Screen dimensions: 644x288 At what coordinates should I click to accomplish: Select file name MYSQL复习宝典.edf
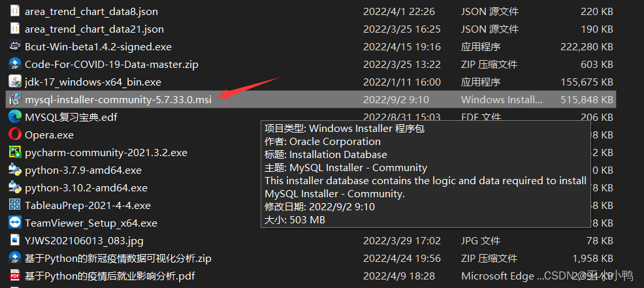(x=71, y=118)
